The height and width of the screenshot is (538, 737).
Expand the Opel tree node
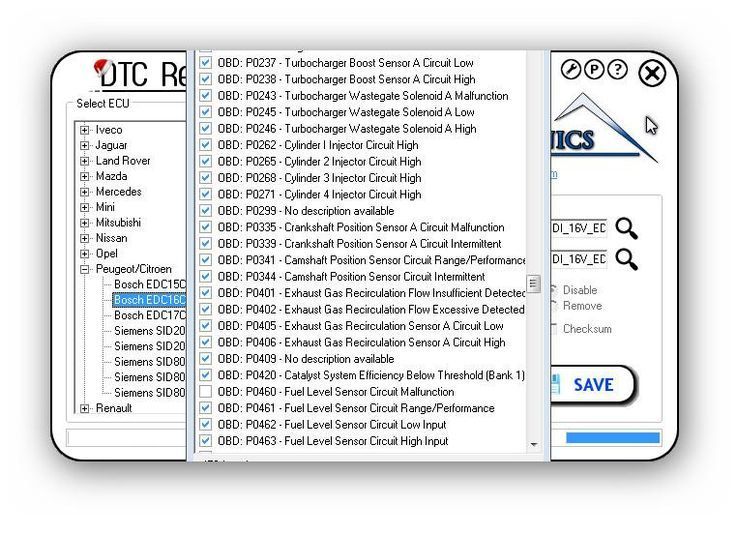pyautogui.click(x=85, y=254)
